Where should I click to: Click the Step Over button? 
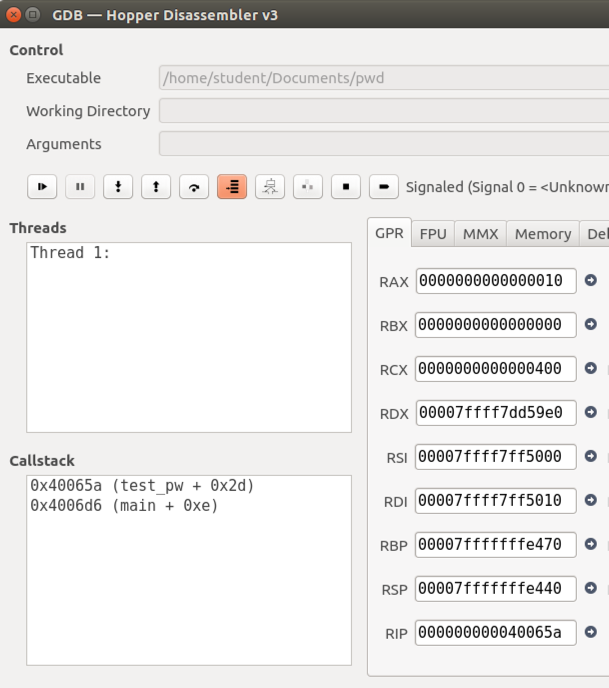(193, 186)
